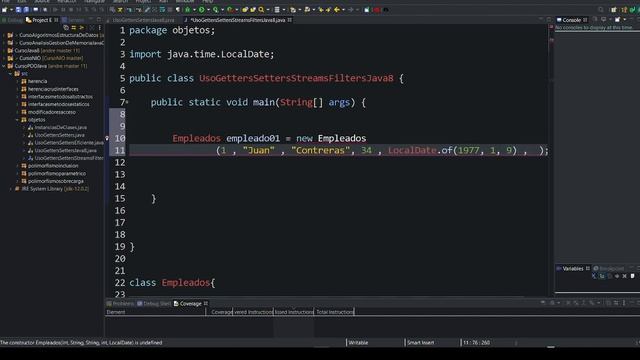Click the error marker on line 10 gutter
The width and height of the screenshot is (640, 360).
point(107,138)
